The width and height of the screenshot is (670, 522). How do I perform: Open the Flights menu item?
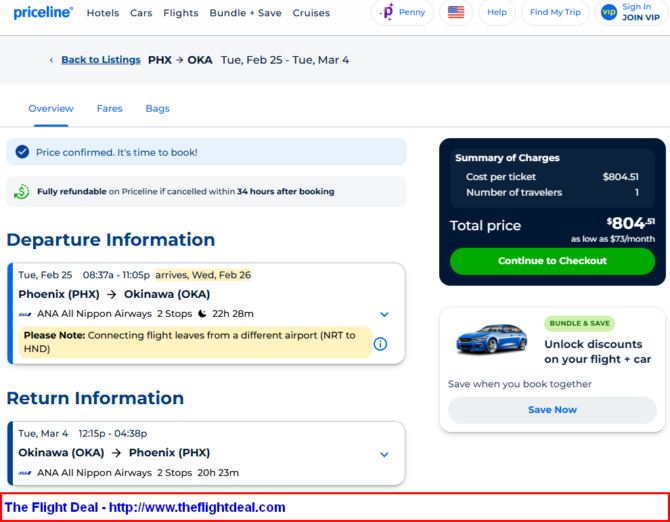pos(181,13)
